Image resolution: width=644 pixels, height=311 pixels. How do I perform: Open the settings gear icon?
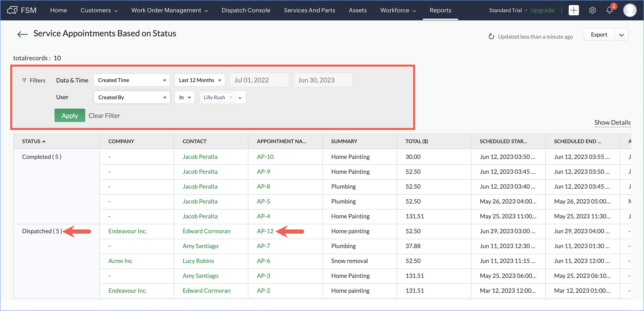592,10
